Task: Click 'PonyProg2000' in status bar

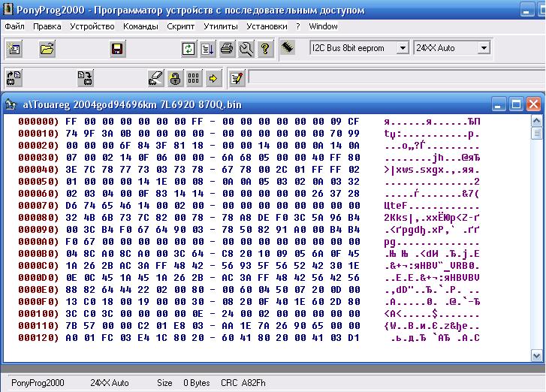Action: click(38, 383)
